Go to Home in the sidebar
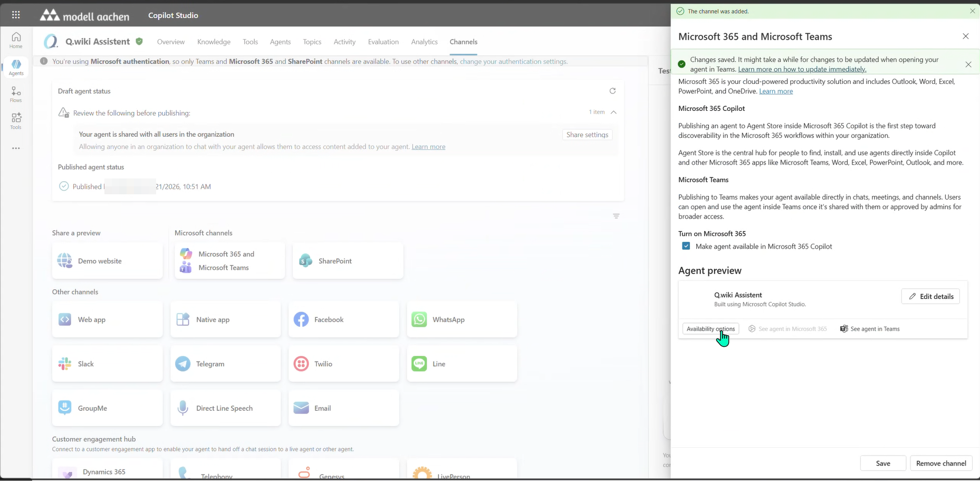The height and width of the screenshot is (481, 980). point(16,40)
